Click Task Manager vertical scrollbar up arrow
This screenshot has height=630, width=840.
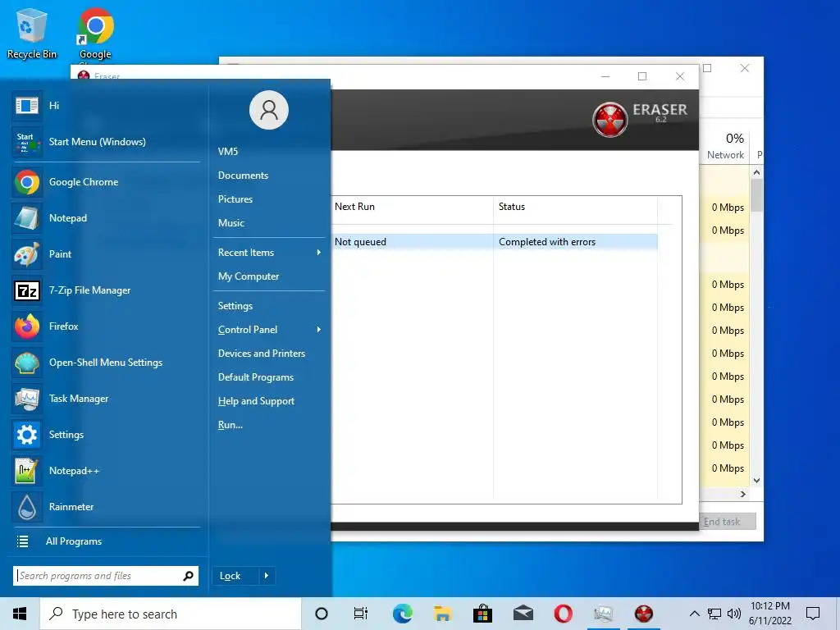756,172
